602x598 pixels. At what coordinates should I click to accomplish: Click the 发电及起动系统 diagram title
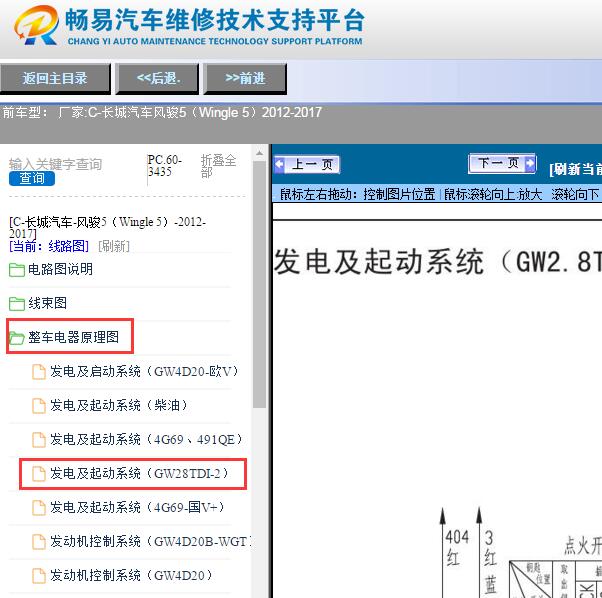[437, 262]
